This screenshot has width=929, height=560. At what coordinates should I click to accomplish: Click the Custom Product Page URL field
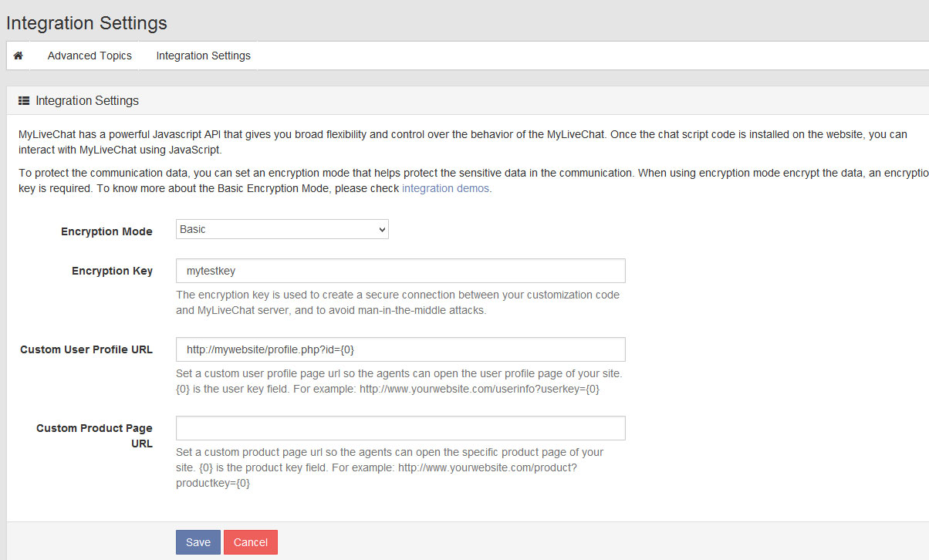click(x=400, y=428)
